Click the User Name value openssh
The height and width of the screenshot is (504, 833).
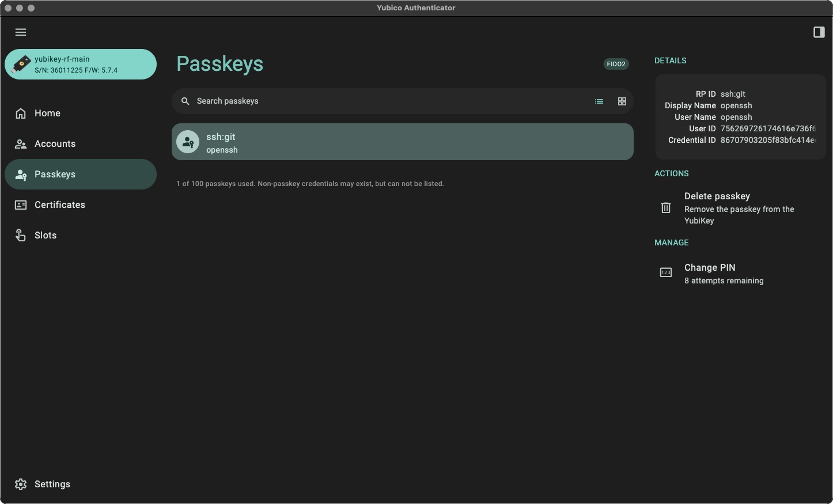(736, 117)
